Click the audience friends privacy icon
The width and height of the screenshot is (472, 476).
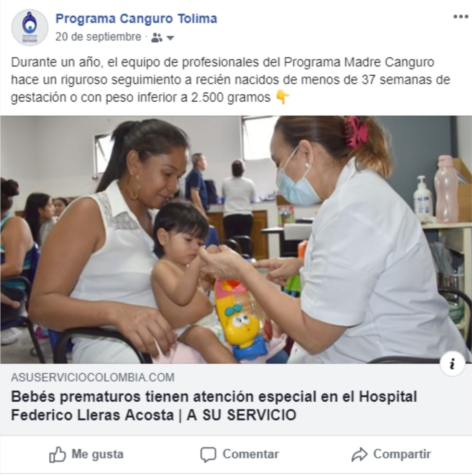point(157,37)
